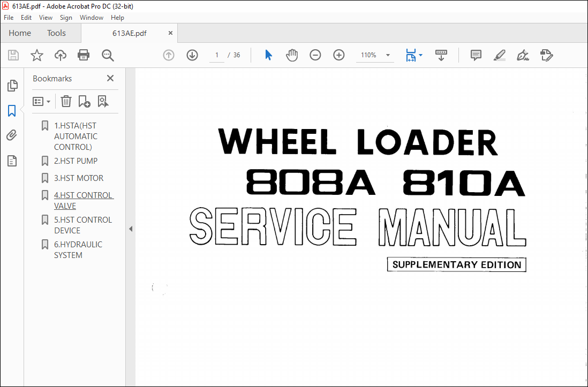Zoom out with minus button

pos(315,55)
